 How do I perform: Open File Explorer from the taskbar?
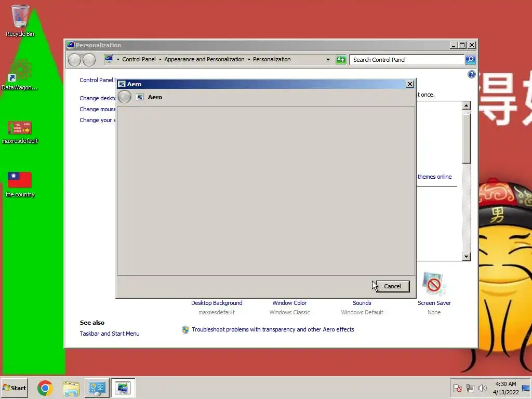coord(71,388)
